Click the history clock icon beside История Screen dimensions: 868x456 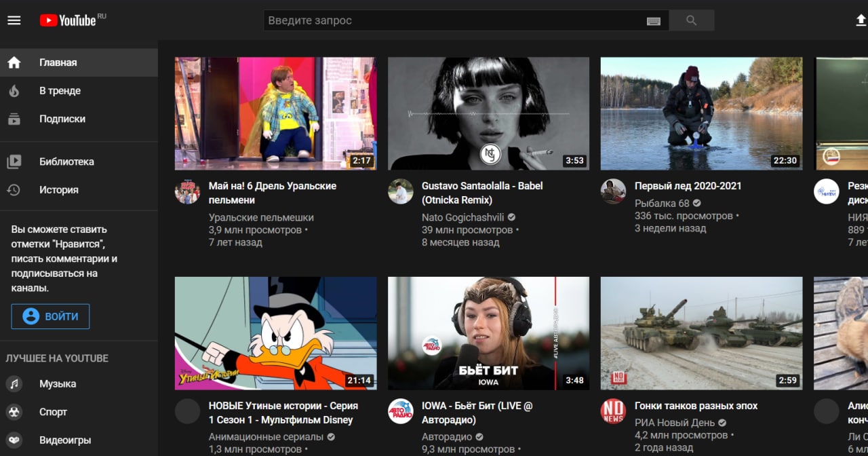pyautogui.click(x=14, y=190)
